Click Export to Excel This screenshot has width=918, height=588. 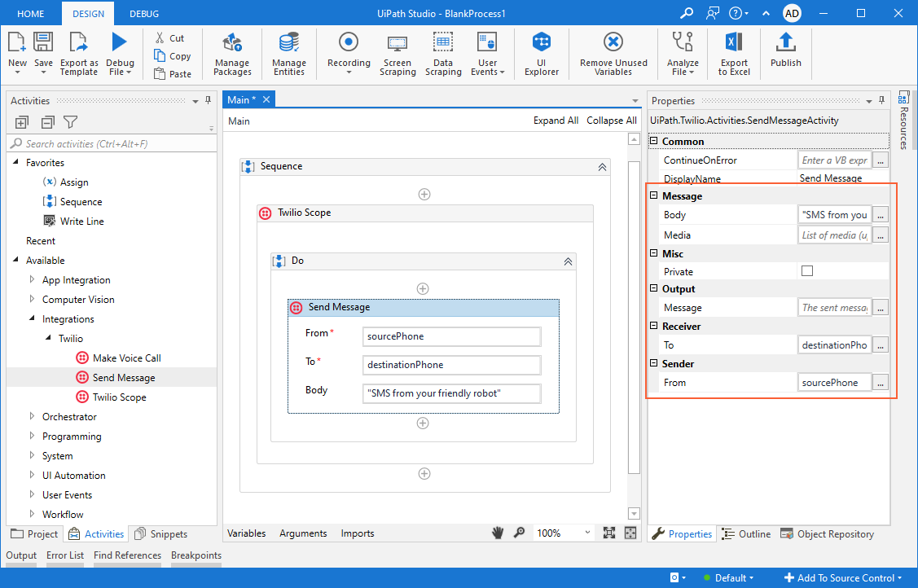click(x=734, y=55)
